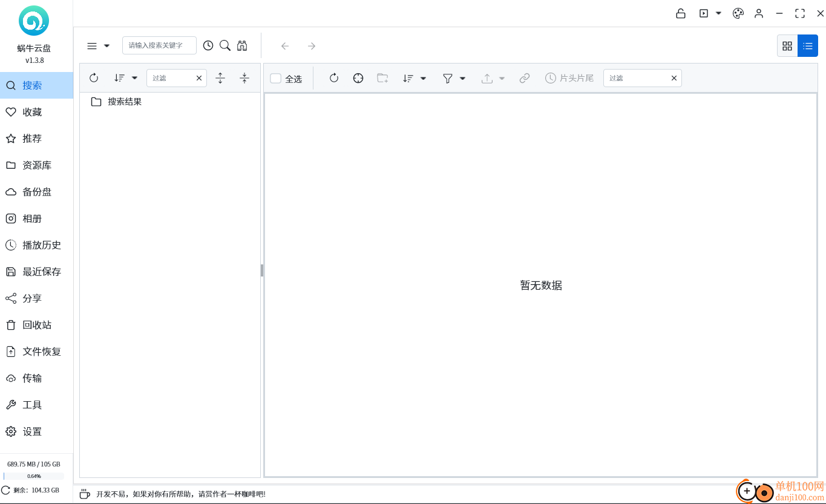Toggle fullscreen mode icon
Screen dimensions: 826x504
click(x=800, y=13)
